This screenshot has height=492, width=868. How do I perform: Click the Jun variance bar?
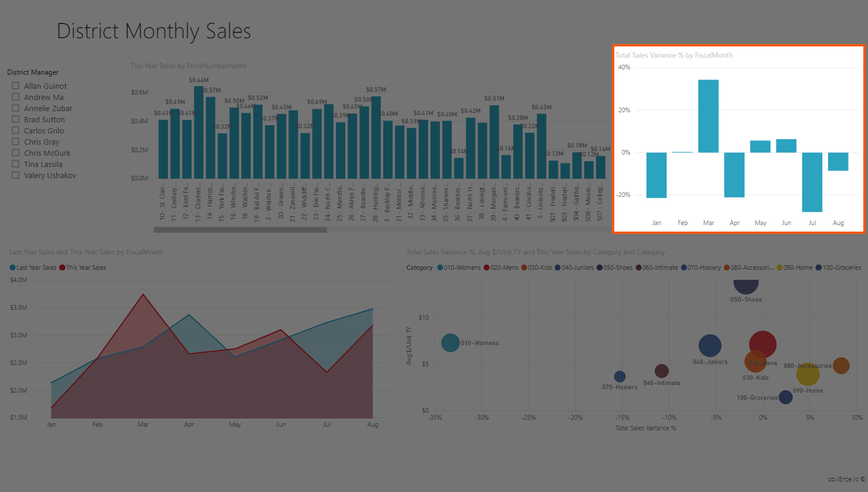click(x=786, y=146)
